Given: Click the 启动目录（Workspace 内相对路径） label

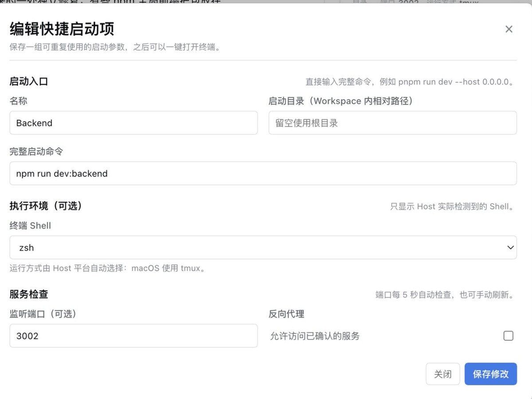Looking at the screenshot, I should 341,101.
